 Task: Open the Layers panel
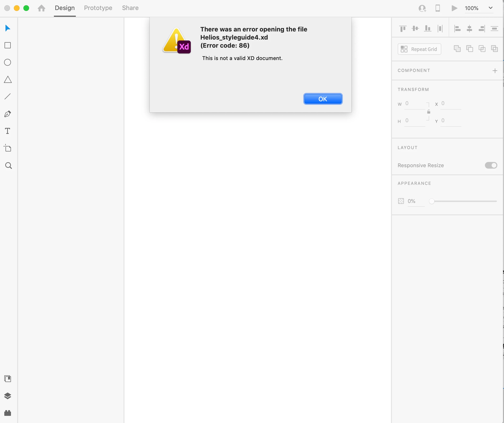8,396
